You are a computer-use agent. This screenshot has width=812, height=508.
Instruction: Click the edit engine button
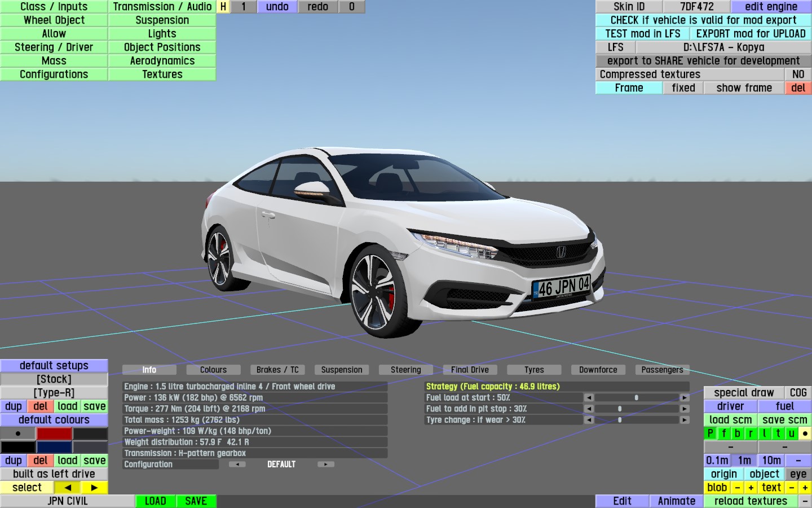point(771,7)
